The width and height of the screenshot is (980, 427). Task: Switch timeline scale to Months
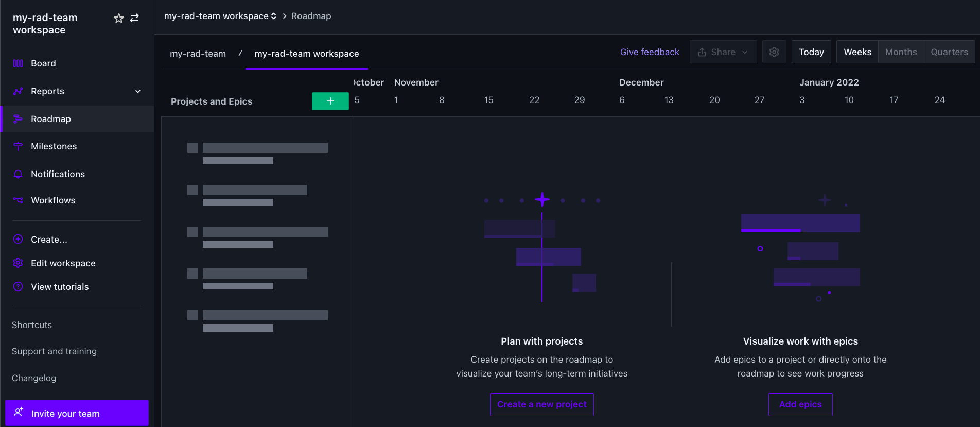coord(901,52)
